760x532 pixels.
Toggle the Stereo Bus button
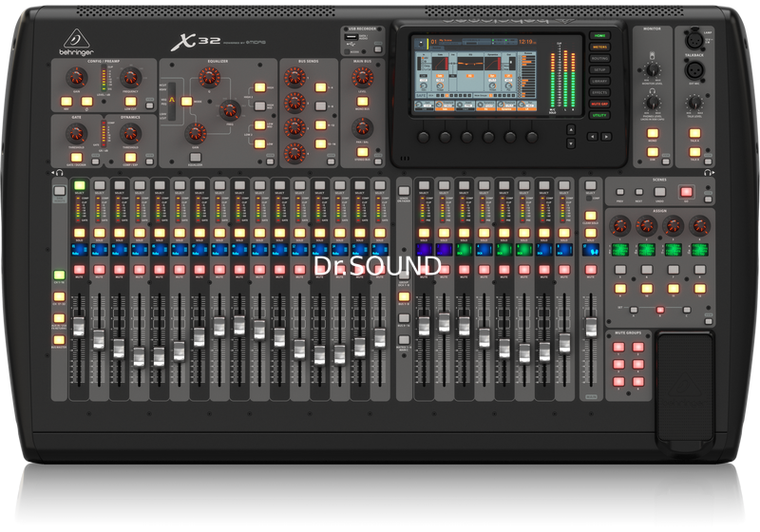pyautogui.click(x=362, y=152)
